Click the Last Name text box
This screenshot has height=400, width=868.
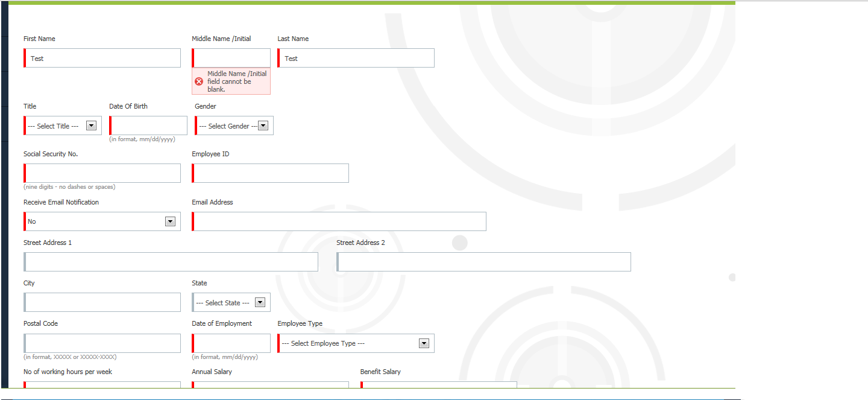coord(356,58)
